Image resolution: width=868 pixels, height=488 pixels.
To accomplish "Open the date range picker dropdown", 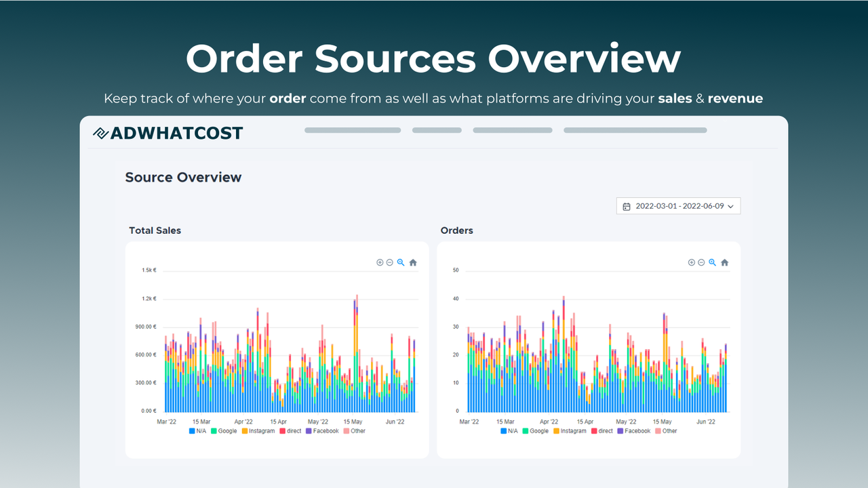I will [678, 205].
